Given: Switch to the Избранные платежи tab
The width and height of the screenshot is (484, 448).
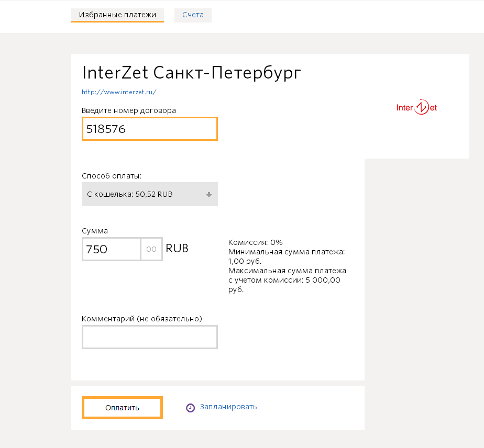Looking at the screenshot, I should (x=117, y=15).
